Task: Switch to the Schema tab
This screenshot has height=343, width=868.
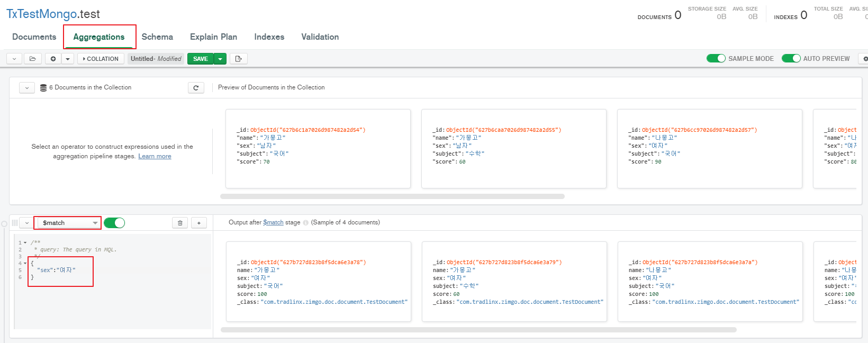Action: click(157, 37)
